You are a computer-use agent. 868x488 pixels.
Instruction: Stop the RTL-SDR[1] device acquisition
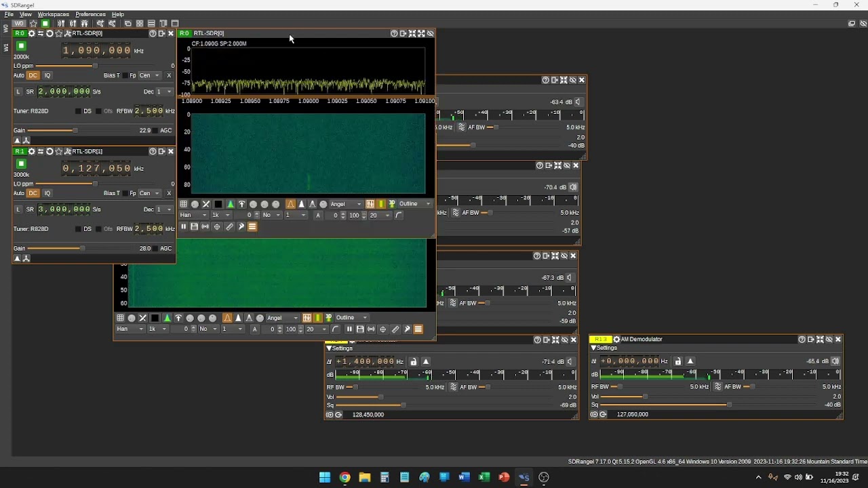[21, 164]
